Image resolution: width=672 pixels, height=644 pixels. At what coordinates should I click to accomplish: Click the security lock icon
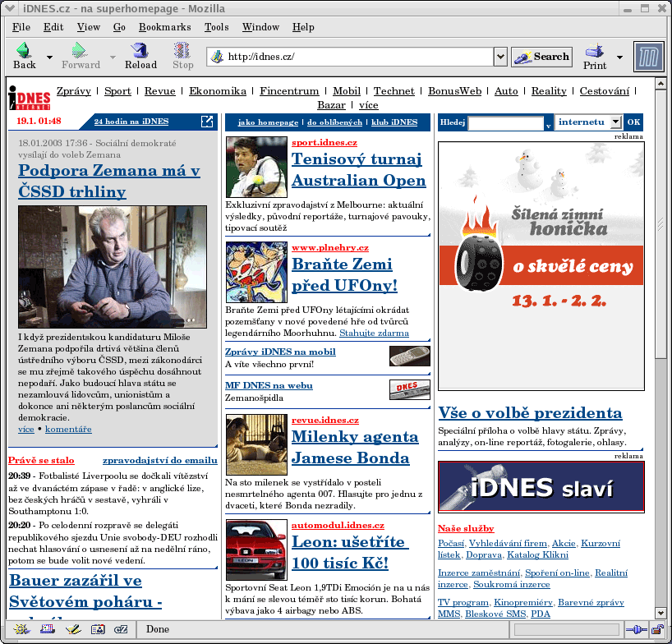tap(657, 629)
